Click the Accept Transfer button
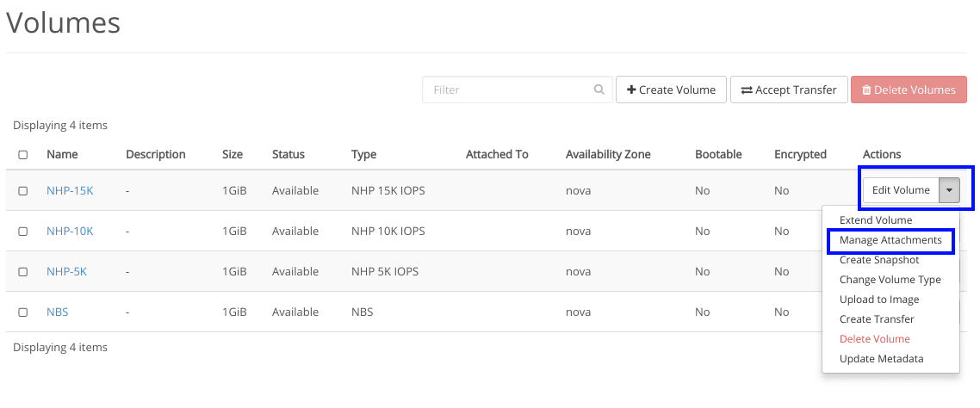The width and height of the screenshot is (980, 408). (789, 90)
